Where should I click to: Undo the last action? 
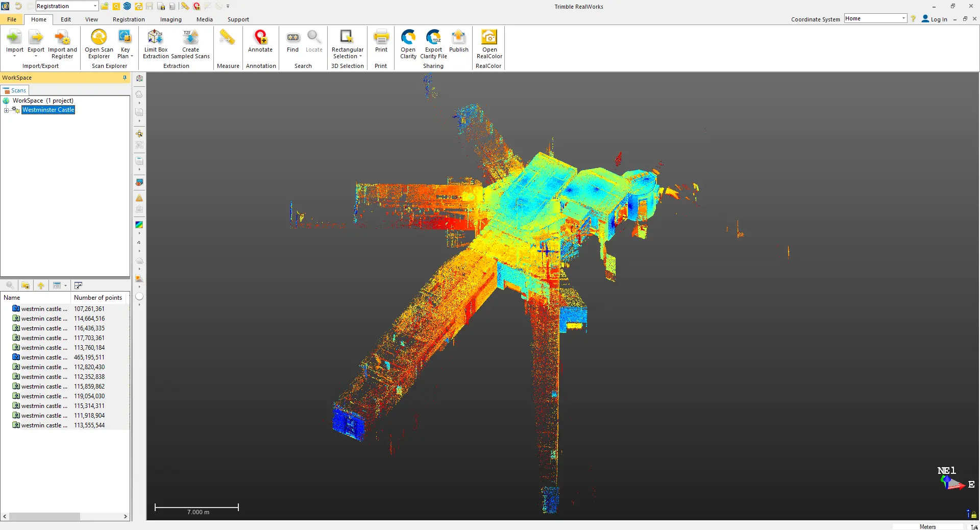19,6
